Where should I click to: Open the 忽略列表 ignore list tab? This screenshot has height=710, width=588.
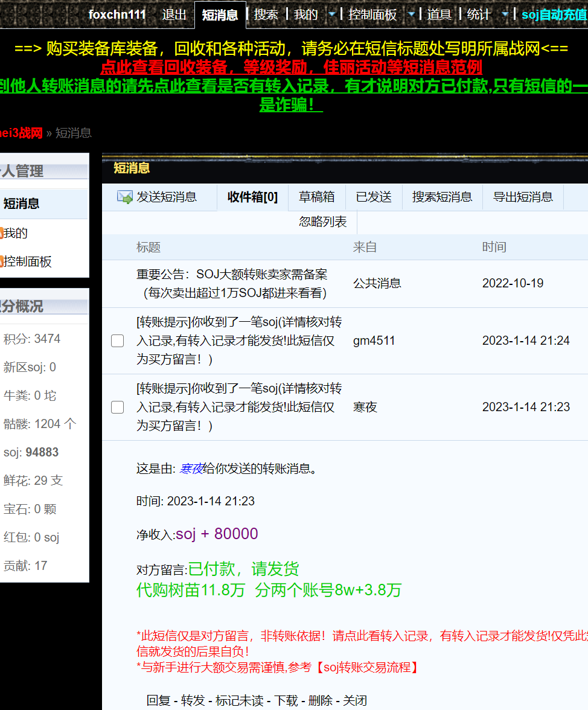[x=322, y=222]
